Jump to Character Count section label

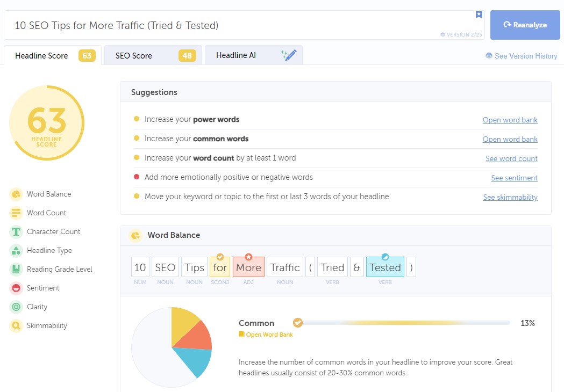click(54, 232)
